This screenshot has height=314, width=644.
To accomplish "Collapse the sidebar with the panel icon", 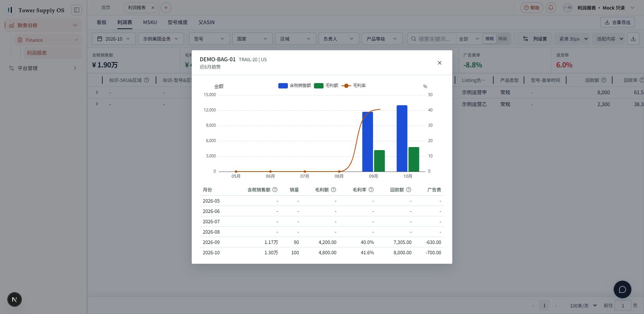I will pyautogui.click(x=77, y=10).
